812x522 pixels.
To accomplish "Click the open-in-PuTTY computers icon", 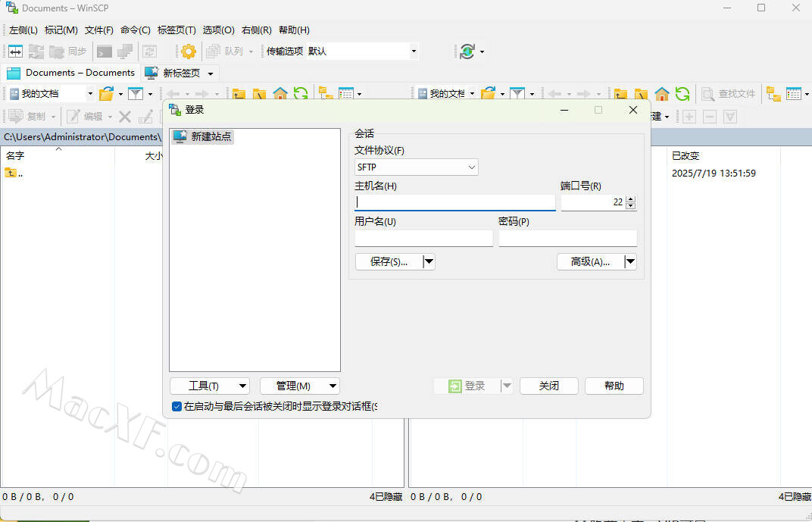I will (125, 52).
